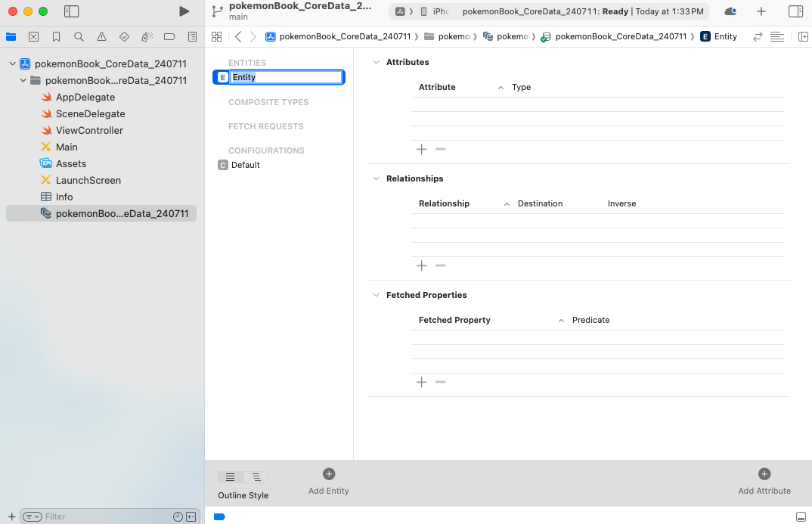Image resolution: width=812 pixels, height=524 pixels.
Task: Toggle the debug area at bottom right
Action: (801, 516)
